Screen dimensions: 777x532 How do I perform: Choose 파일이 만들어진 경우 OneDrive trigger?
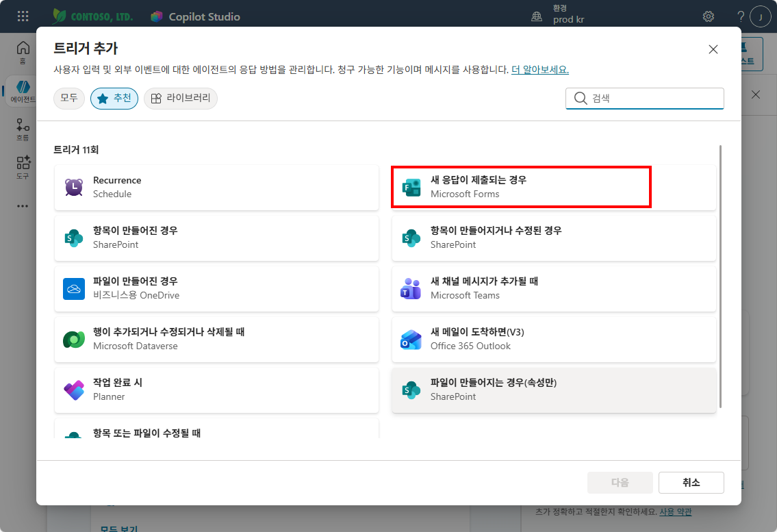[x=216, y=288]
